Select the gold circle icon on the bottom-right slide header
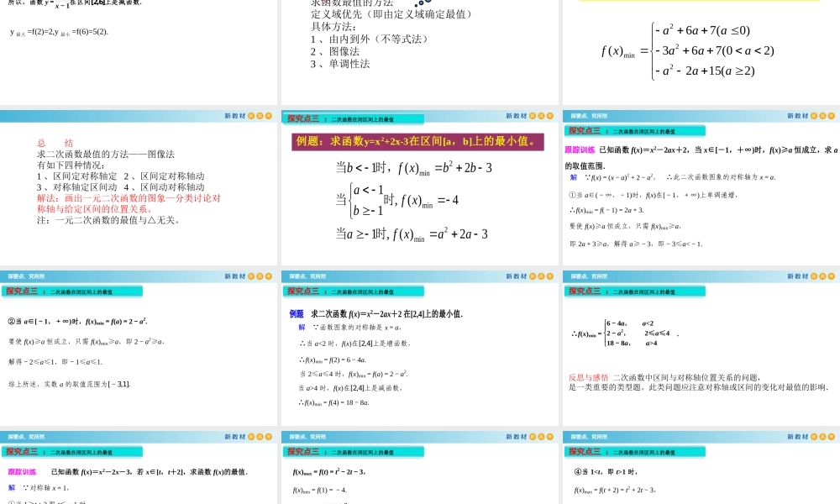The height and width of the screenshot is (504, 840). [821, 436]
